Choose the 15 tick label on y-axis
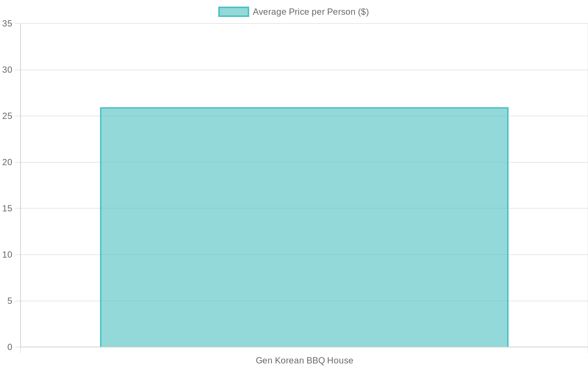 (x=7, y=208)
